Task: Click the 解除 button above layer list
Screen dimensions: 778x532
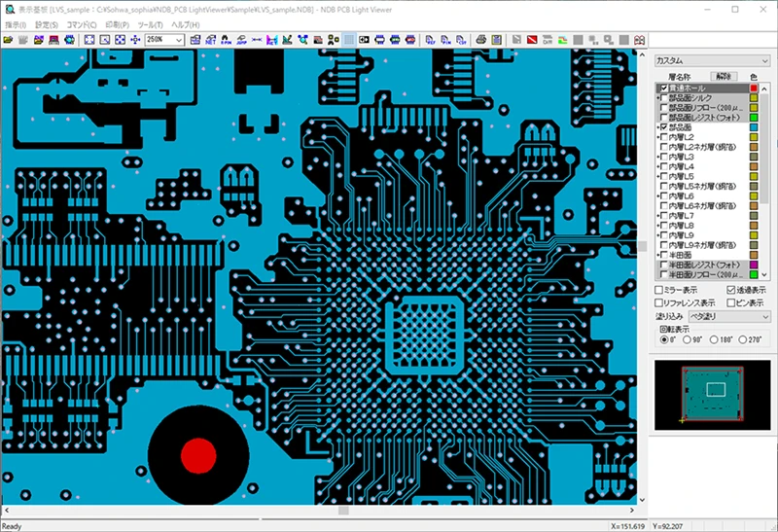Action: click(x=724, y=76)
